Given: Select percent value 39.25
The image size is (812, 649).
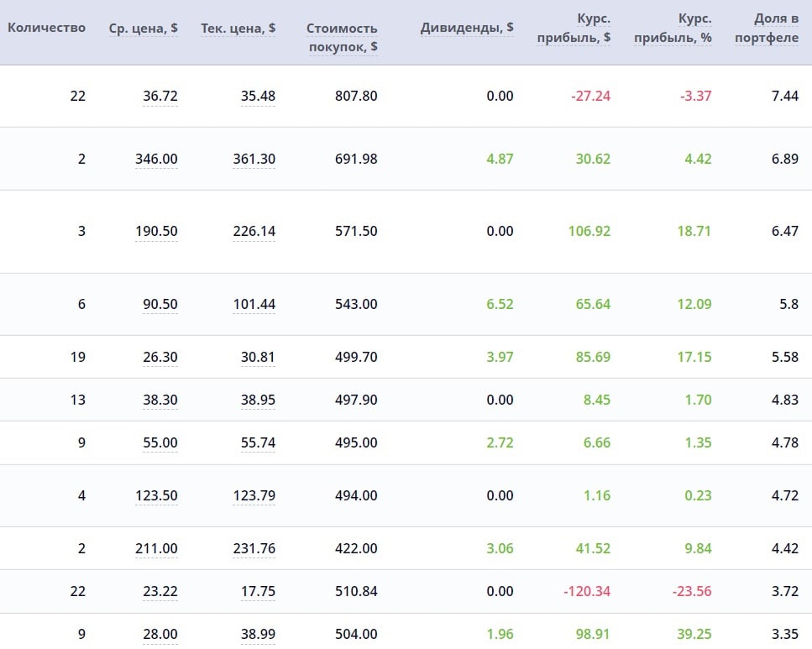Looking at the screenshot, I should click(694, 634).
